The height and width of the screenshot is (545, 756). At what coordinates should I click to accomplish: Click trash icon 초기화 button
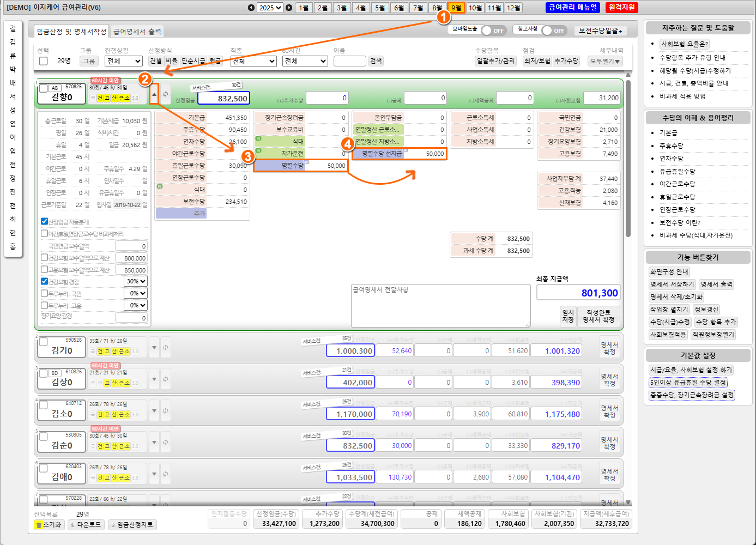49,525
